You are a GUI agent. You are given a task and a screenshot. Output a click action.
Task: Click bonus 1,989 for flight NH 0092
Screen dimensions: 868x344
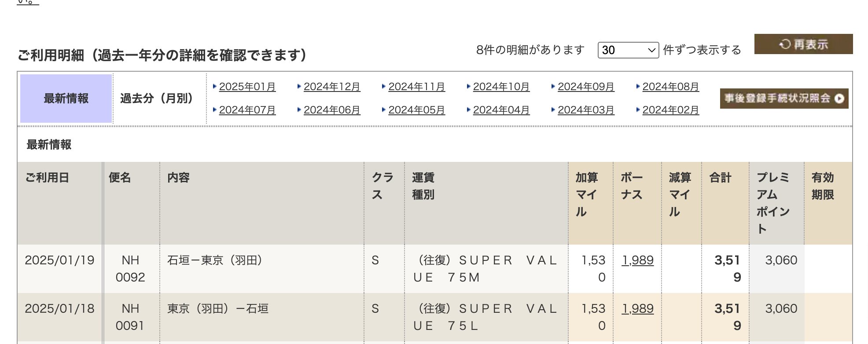(637, 260)
